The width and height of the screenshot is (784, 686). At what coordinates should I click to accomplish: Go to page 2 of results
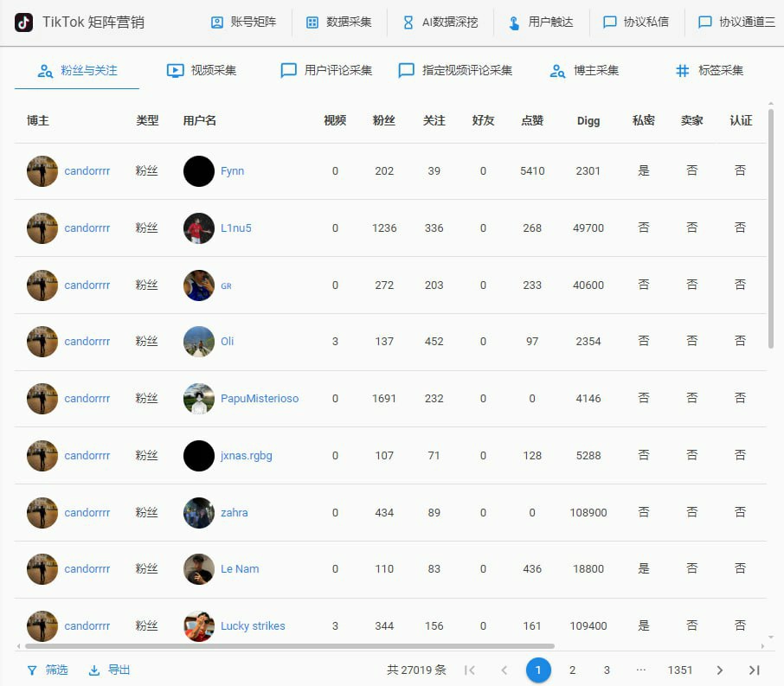pos(573,670)
